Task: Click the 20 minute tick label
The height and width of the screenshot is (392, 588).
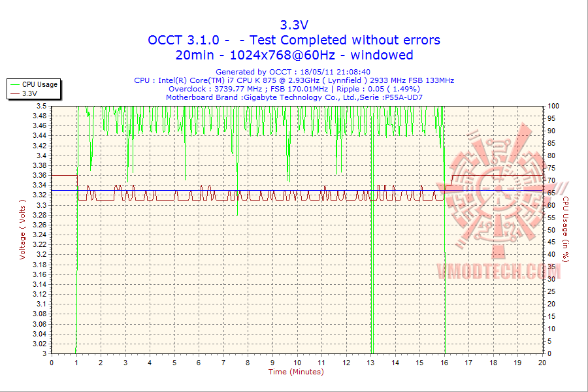Action: [542, 363]
